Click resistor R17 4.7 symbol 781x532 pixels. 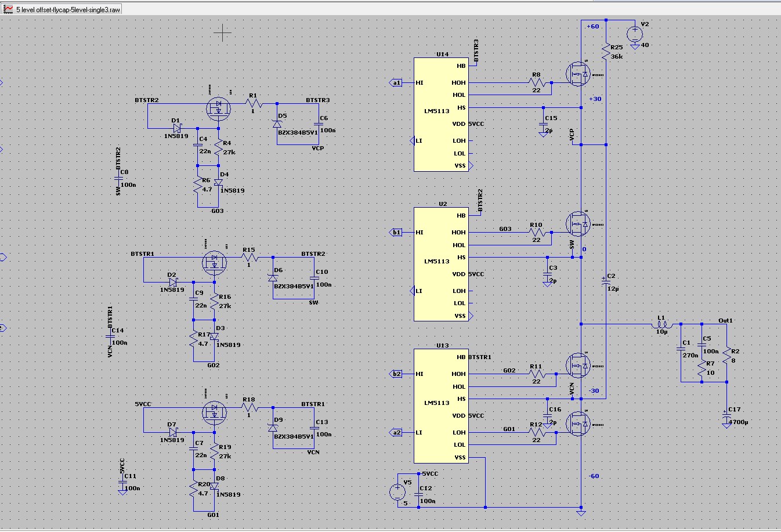(193, 340)
